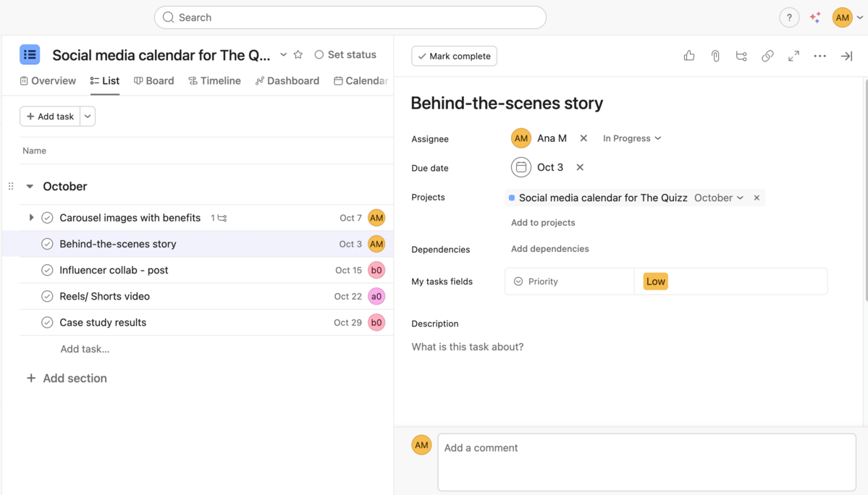Screen dimensions: 868x495
Task: Open the Timeline view tab
Action: coord(214,80)
